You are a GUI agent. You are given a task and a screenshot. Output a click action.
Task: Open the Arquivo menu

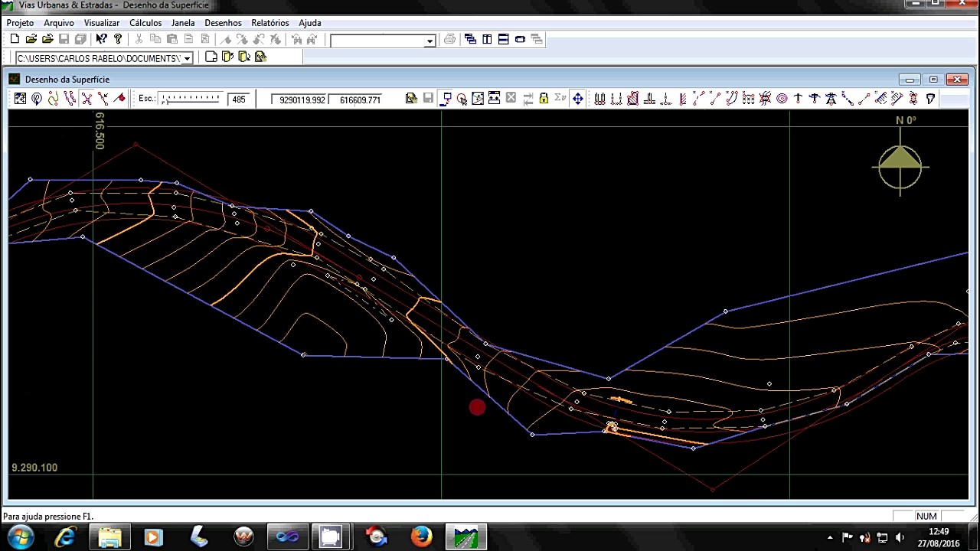(59, 23)
